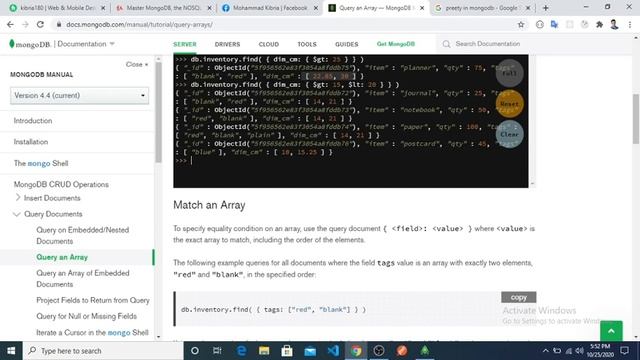
Task: Bookmark this page with the star icon
Action: coord(521,24)
